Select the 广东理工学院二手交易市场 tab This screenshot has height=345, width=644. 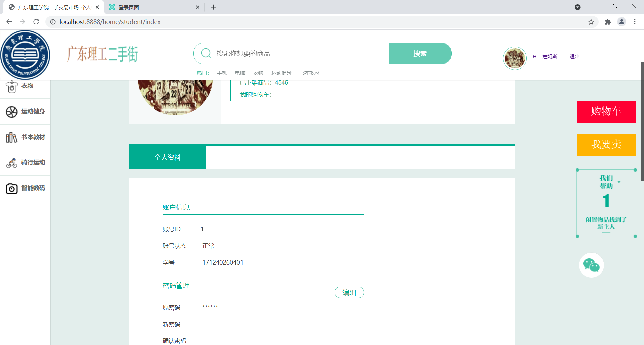[x=54, y=7]
